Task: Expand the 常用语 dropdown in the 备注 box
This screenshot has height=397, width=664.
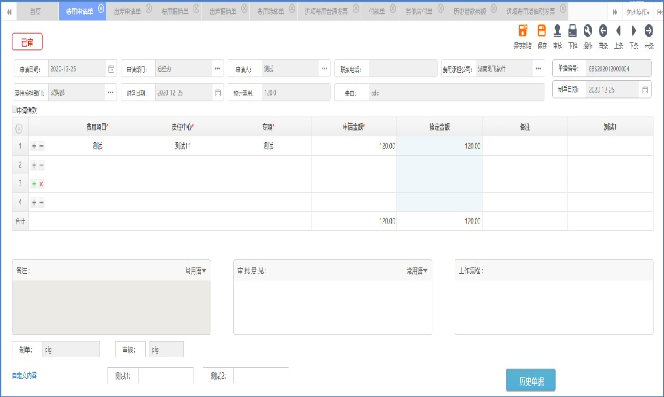Action: [196, 271]
